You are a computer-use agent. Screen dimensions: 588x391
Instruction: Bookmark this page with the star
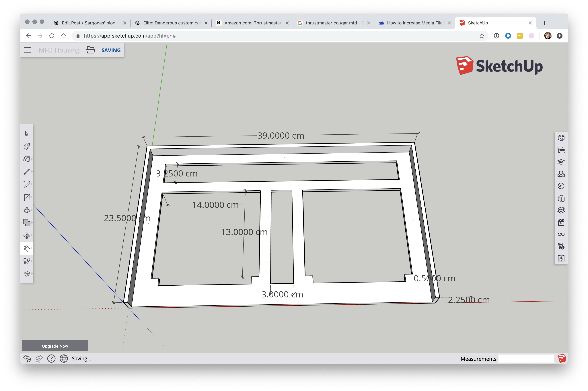tap(482, 36)
